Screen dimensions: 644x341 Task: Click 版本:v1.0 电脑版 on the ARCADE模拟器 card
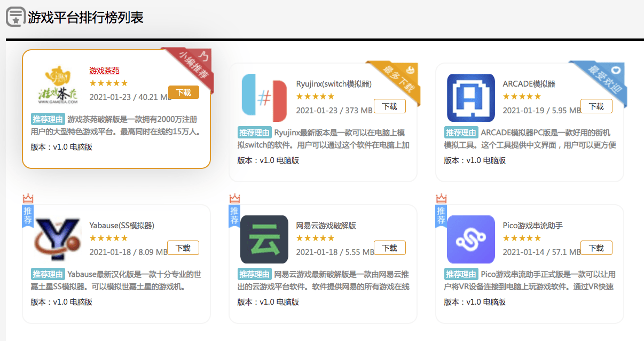[475, 160]
